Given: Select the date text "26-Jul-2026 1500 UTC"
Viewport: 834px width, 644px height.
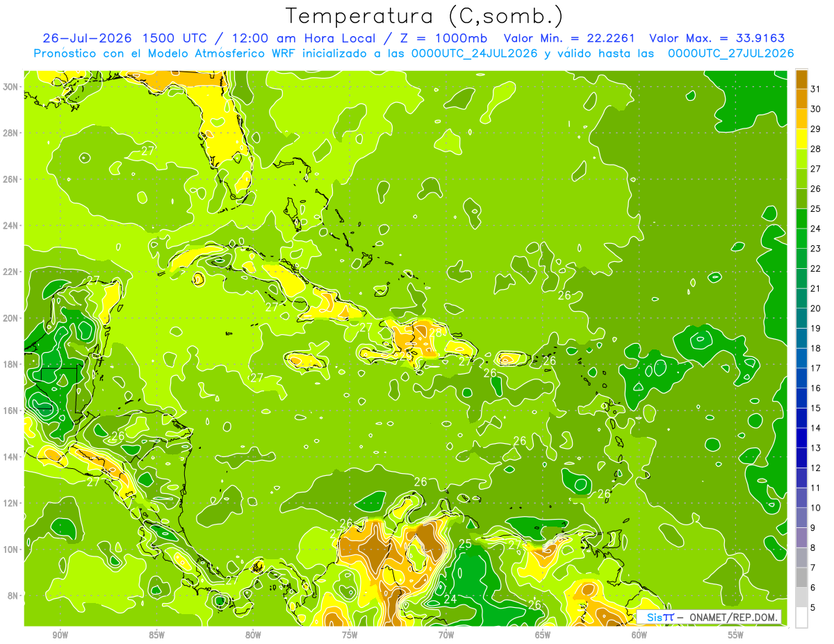Looking at the screenshot, I should (124, 38).
